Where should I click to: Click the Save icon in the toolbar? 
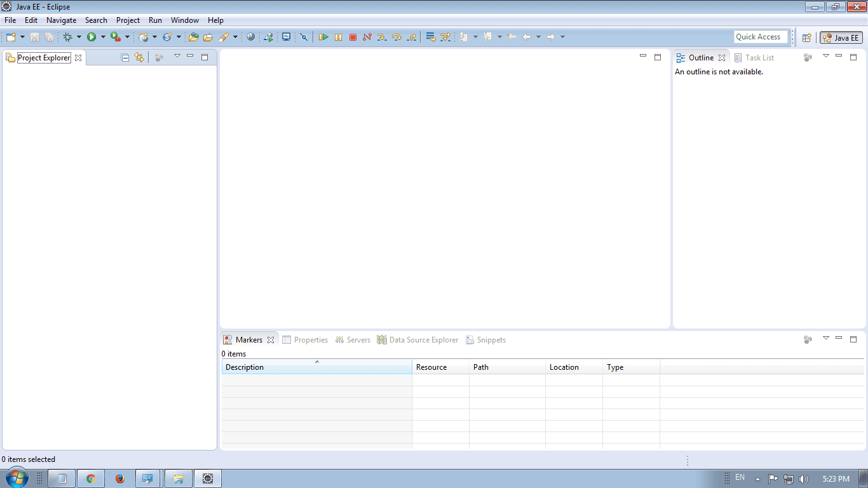click(34, 37)
